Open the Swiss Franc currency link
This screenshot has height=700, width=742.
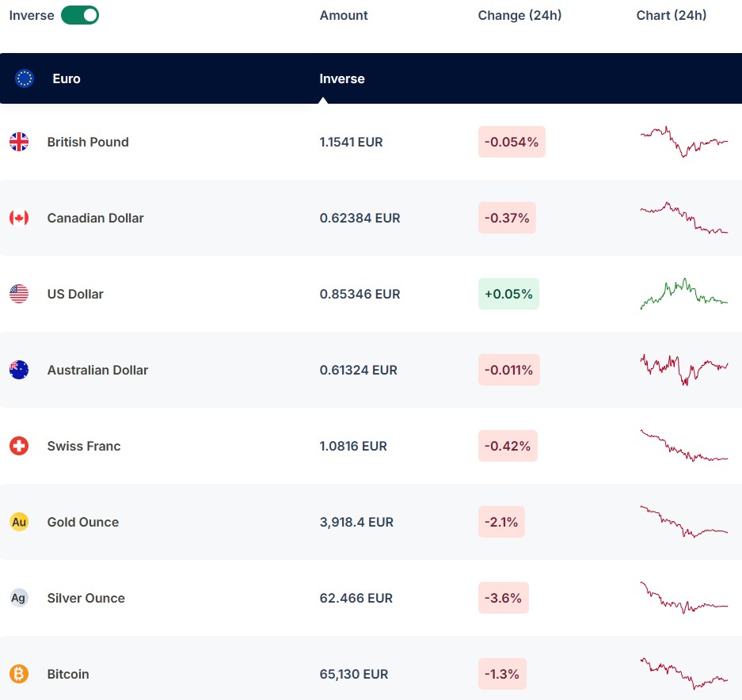(x=84, y=446)
